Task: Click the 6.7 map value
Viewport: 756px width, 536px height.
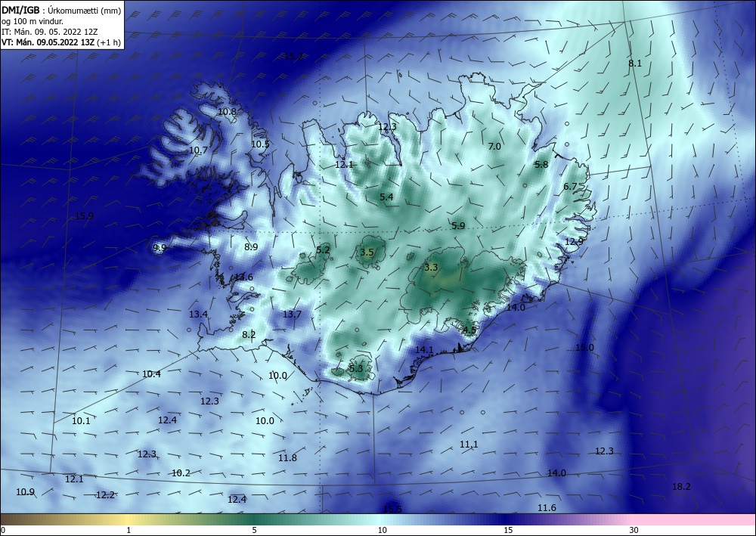Action: point(570,186)
